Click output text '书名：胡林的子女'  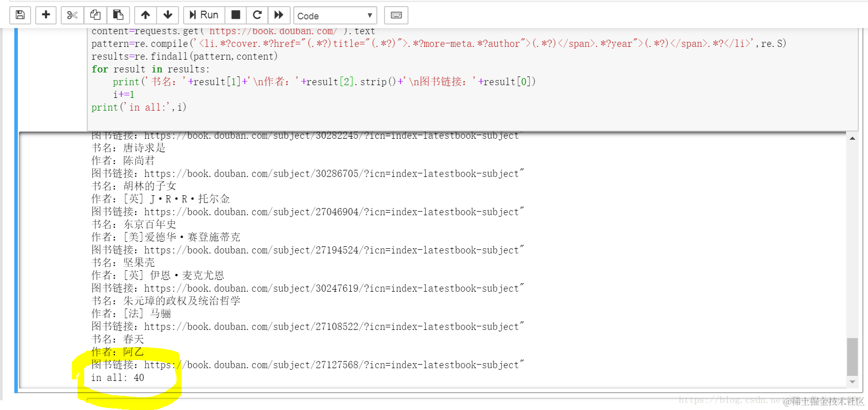pyautogui.click(x=134, y=186)
